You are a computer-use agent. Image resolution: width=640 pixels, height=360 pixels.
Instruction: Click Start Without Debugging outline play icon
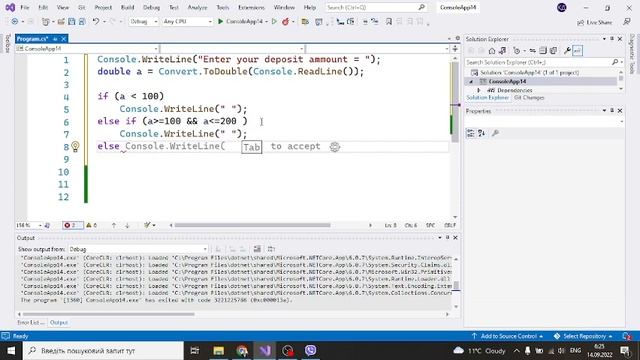(274, 22)
